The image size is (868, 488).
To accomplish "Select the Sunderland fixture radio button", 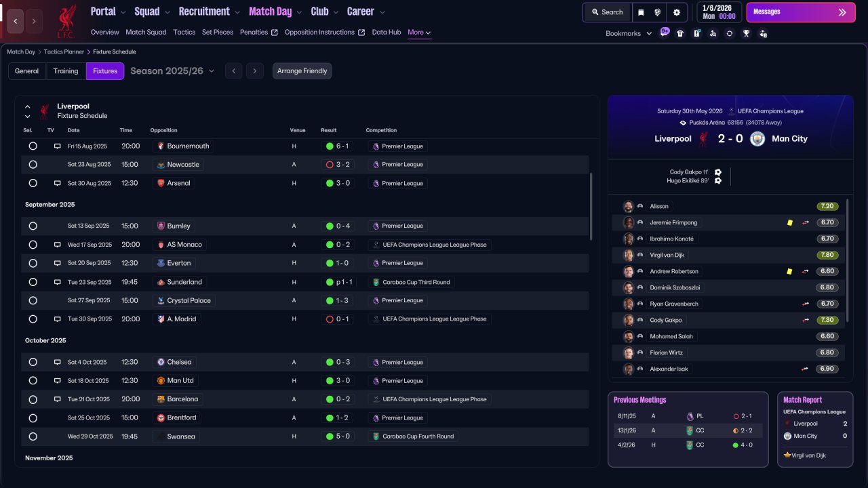I will coord(33,282).
